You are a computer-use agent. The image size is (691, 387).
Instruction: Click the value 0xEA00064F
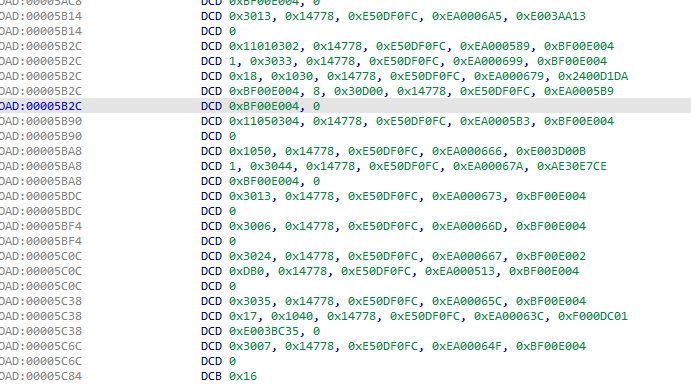click(466, 346)
